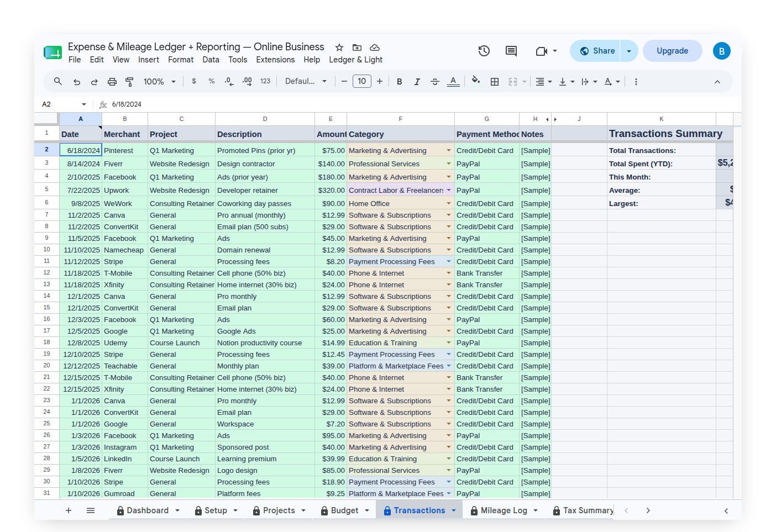Image resolution: width=776 pixels, height=532 pixels.
Task: Open the all sheets list icon
Action: pyautogui.click(x=91, y=510)
